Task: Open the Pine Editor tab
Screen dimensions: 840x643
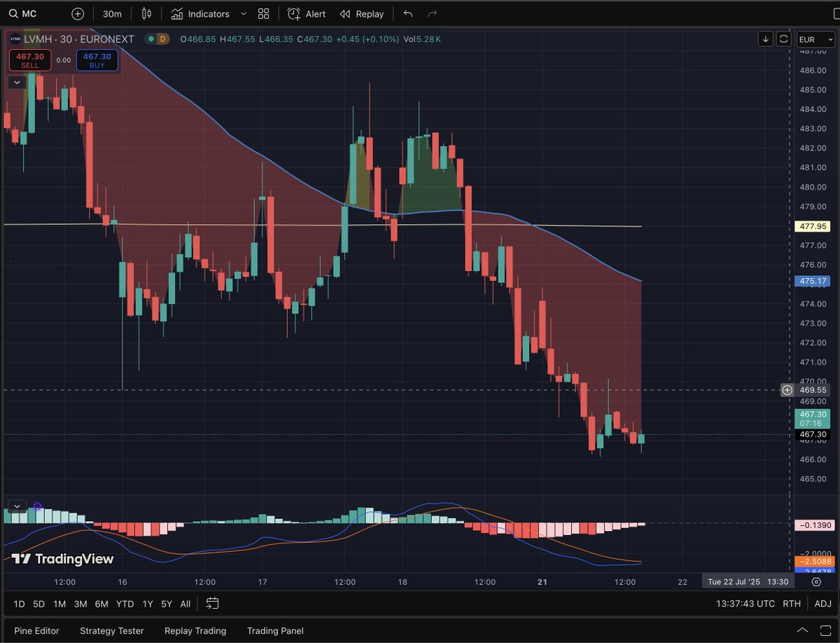Action: click(x=36, y=630)
